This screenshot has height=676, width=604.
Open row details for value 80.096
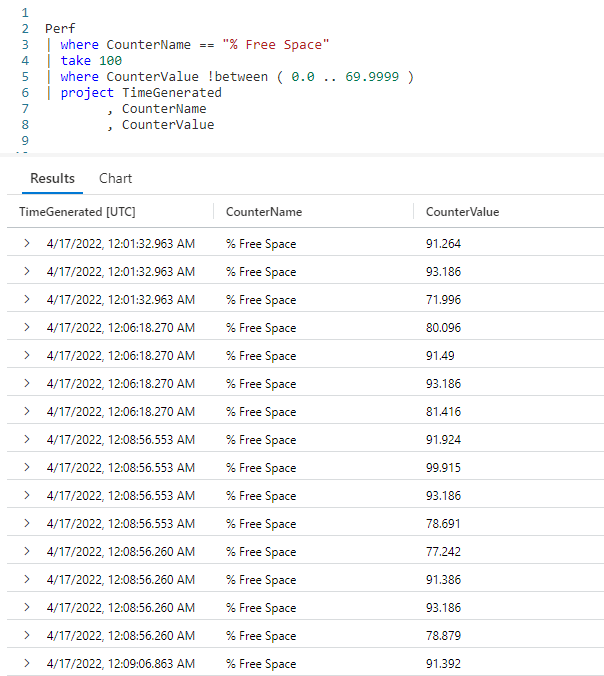pyautogui.click(x=27, y=327)
